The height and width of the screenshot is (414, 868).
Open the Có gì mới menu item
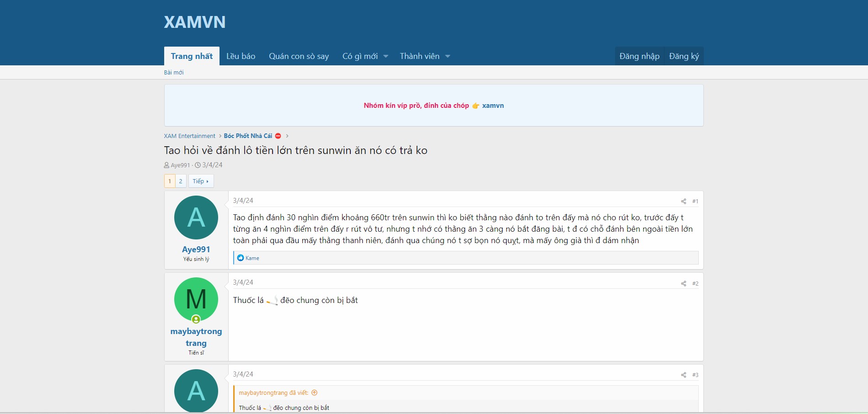point(360,56)
